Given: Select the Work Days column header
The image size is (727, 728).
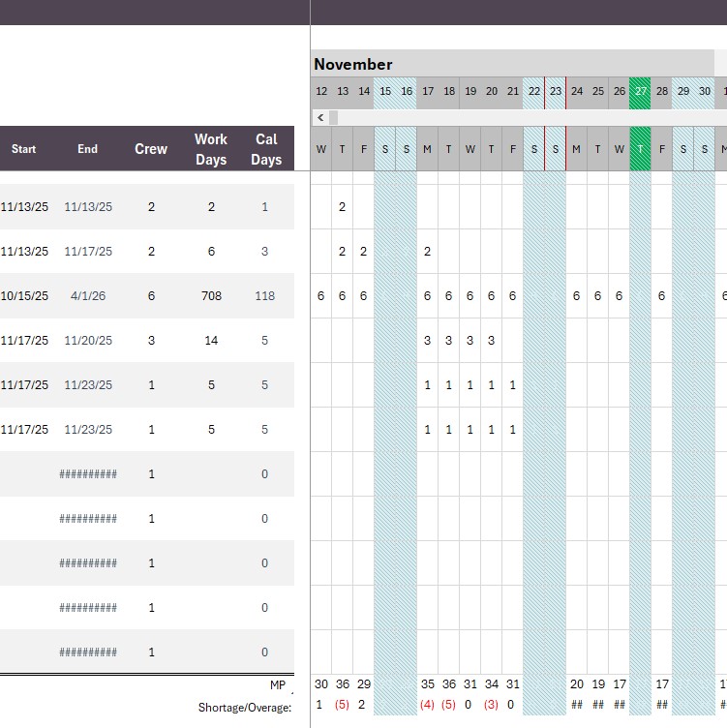Looking at the screenshot, I should [211, 149].
